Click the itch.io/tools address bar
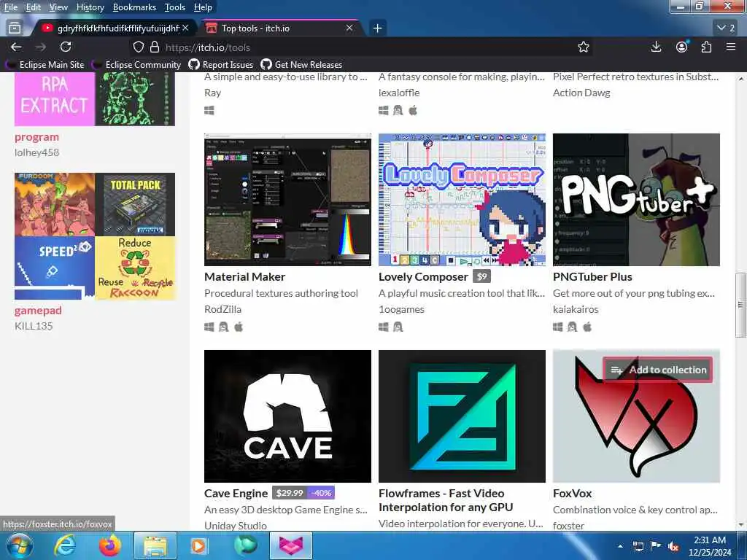The width and height of the screenshot is (747, 560). [362, 47]
